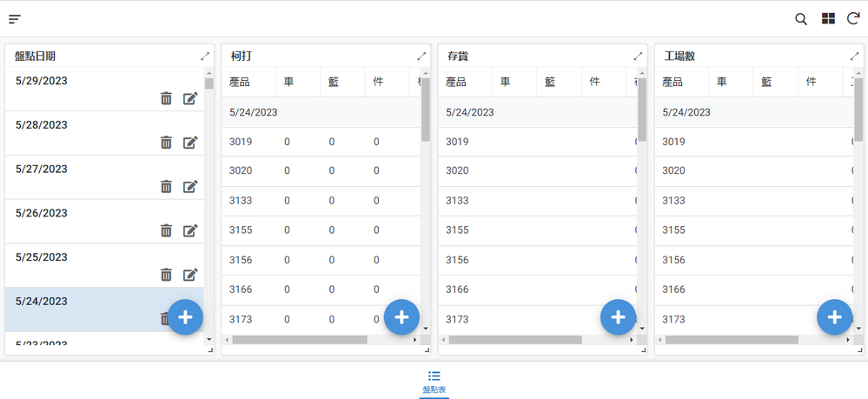The image size is (868, 399).
Task: Delete the 5/27/2023 entry
Action: (166, 187)
